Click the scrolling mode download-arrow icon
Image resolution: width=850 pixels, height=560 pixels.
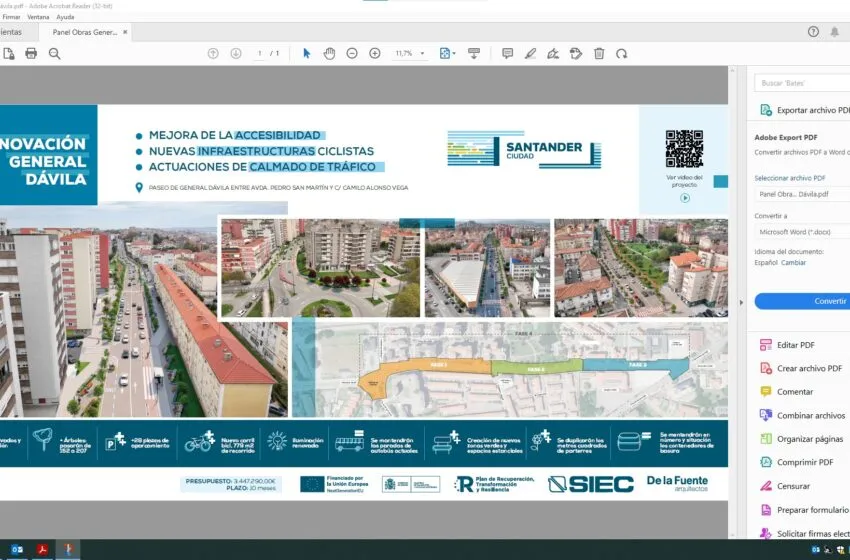tap(474, 53)
